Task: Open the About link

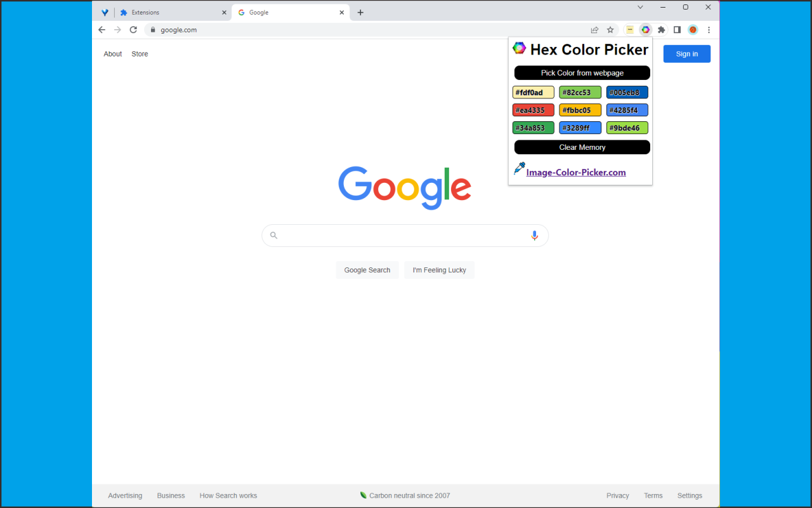Action: point(113,54)
